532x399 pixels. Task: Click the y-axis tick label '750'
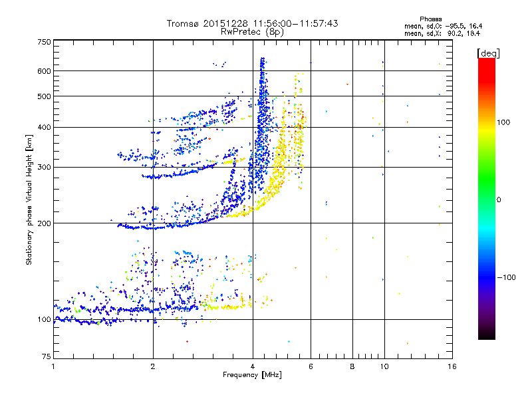click(45, 42)
